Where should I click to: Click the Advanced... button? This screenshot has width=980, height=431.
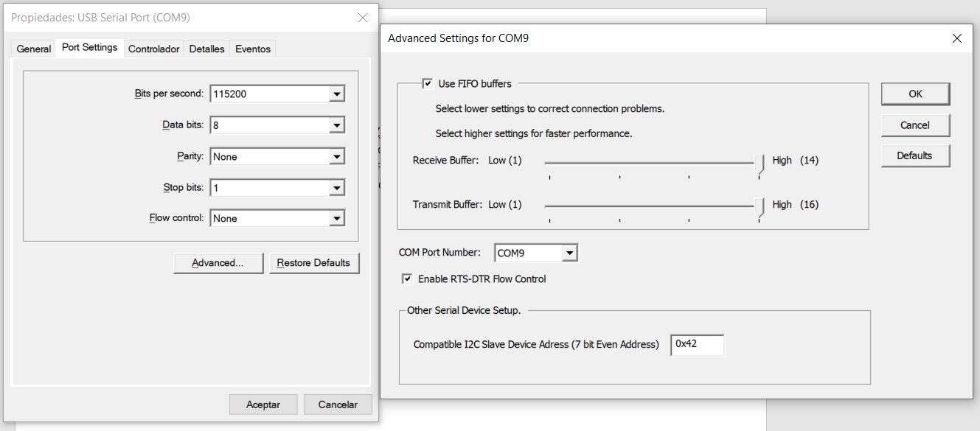218,263
